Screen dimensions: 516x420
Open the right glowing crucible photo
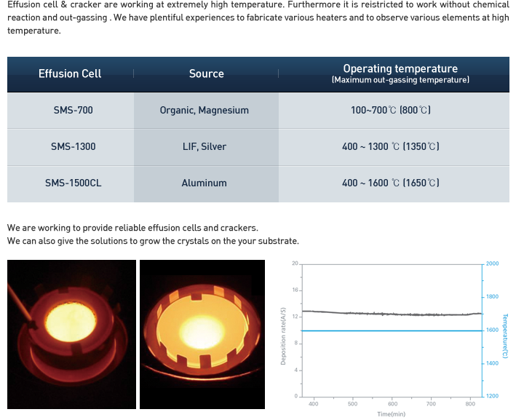[202, 334]
